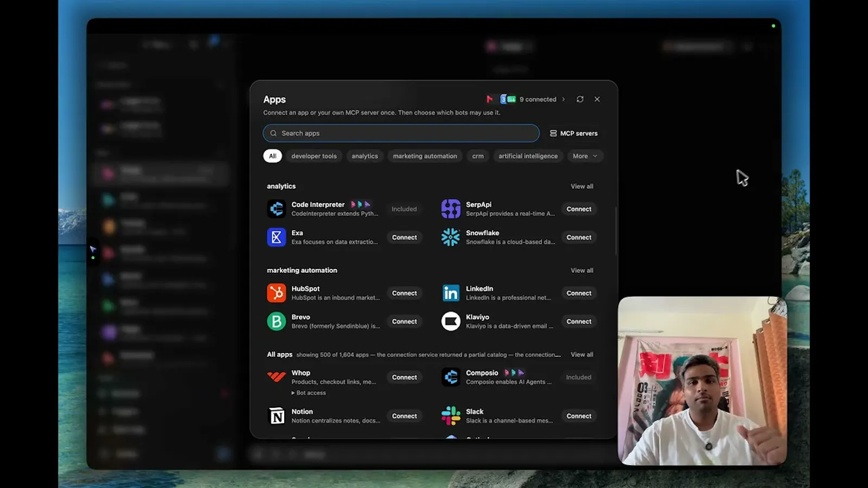
Task: Filter apps by analytics category
Action: [x=365, y=156]
